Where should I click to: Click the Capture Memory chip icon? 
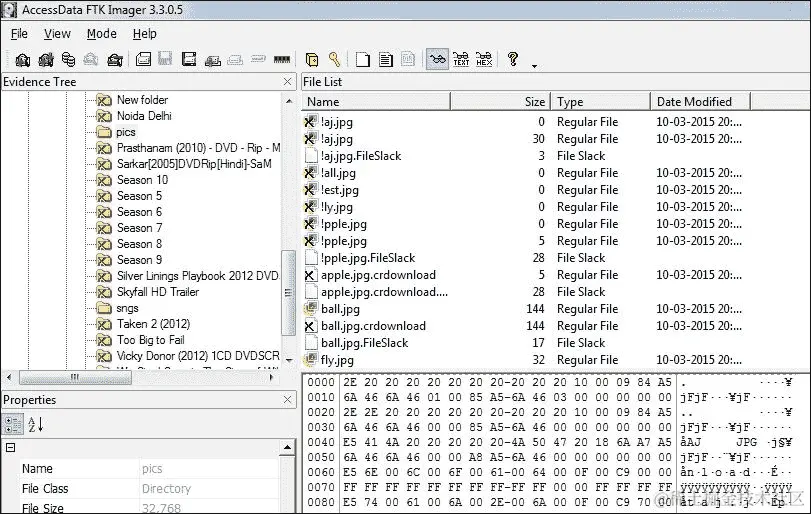282,59
